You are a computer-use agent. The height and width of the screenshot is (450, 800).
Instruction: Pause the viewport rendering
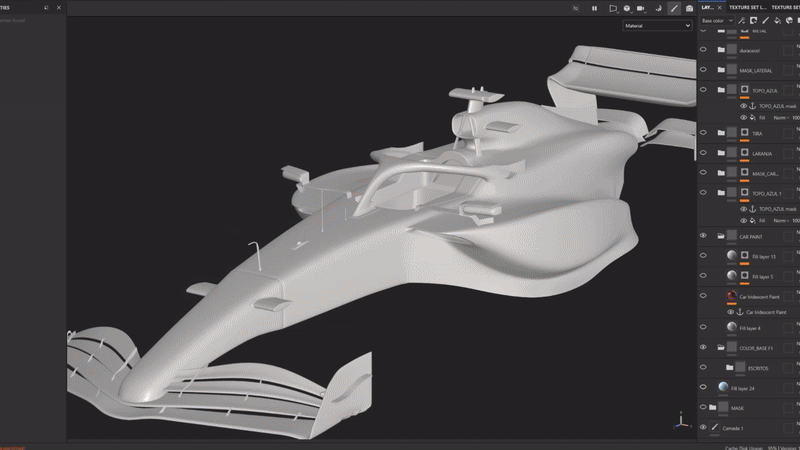pos(594,8)
